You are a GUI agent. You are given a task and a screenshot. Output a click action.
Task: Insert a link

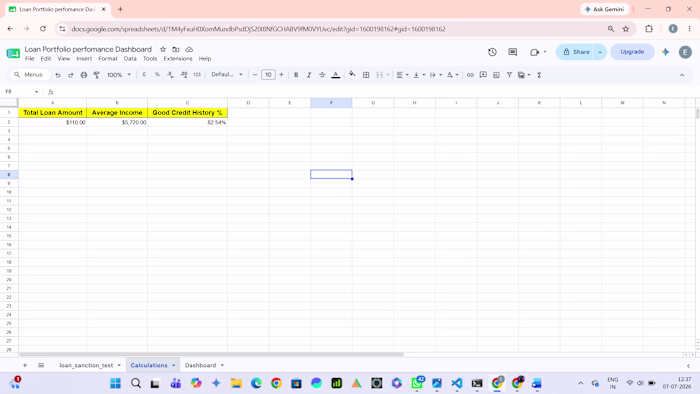(x=470, y=75)
